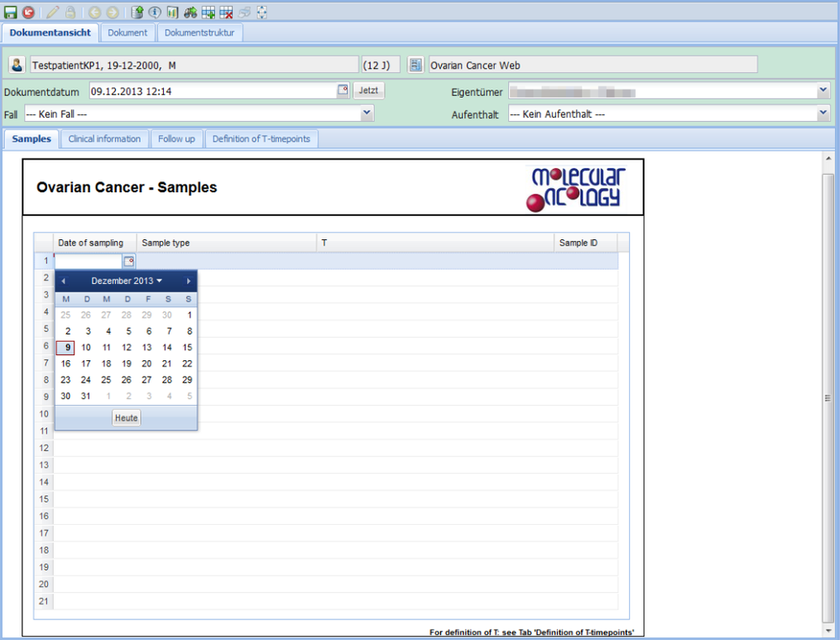Click the add table row icon
The image size is (840, 640).
coord(208,12)
